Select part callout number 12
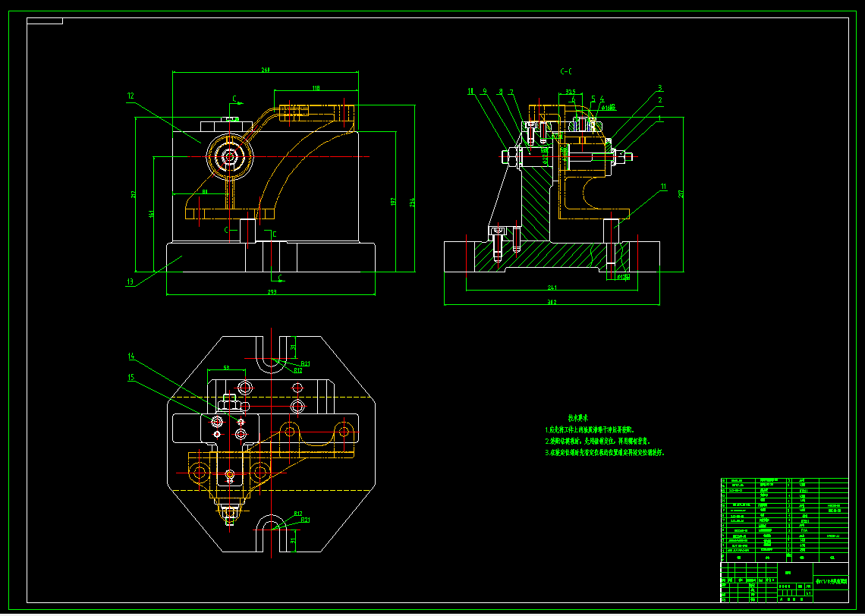The height and width of the screenshot is (616, 865). [131, 96]
